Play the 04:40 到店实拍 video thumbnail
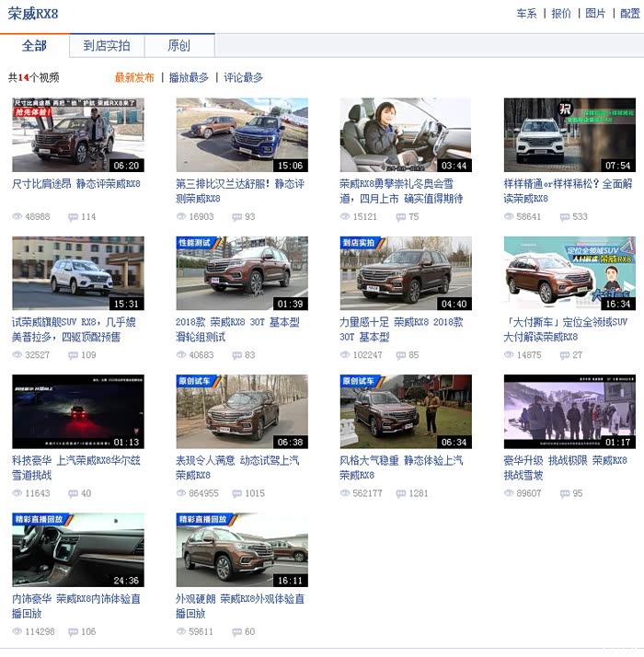Viewport: 644px width, 657px height. pos(406,273)
